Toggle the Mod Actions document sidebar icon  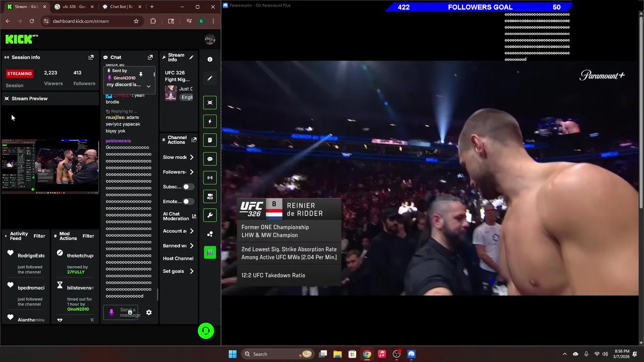click(x=210, y=140)
